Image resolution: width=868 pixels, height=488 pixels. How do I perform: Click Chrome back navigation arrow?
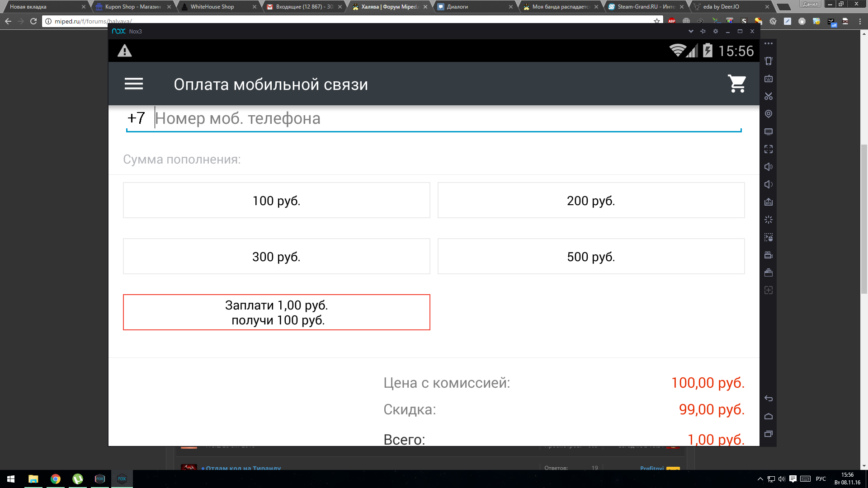tap(8, 21)
